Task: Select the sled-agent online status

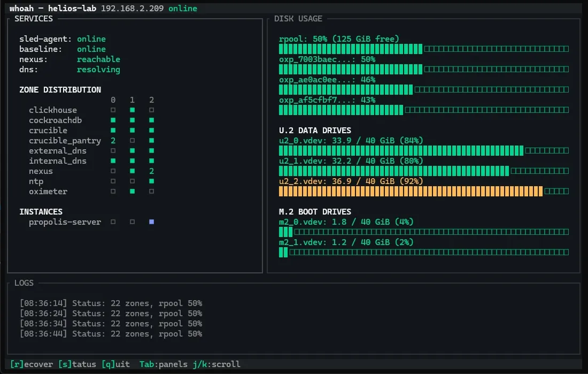Action: (91, 39)
